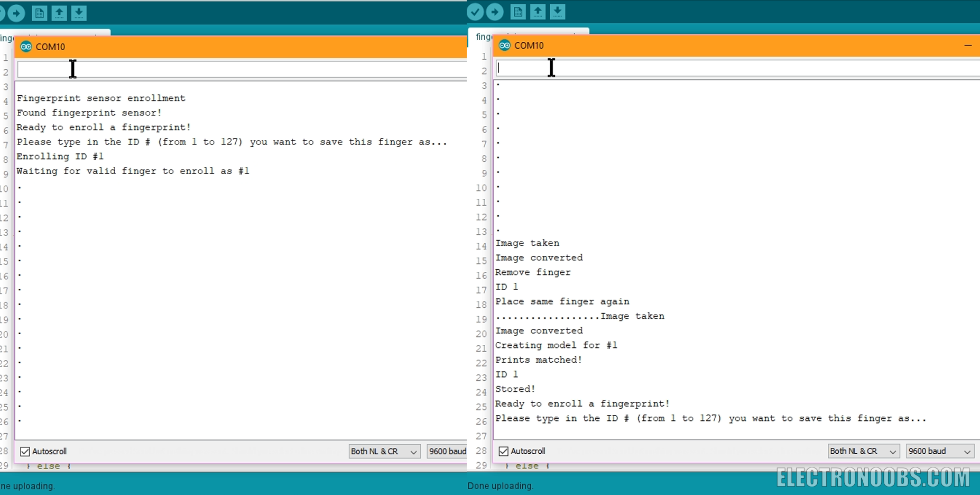This screenshot has height=495, width=980.
Task: Click 'Please type in the ID #' line in left monitor
Action: click(232, 142)
